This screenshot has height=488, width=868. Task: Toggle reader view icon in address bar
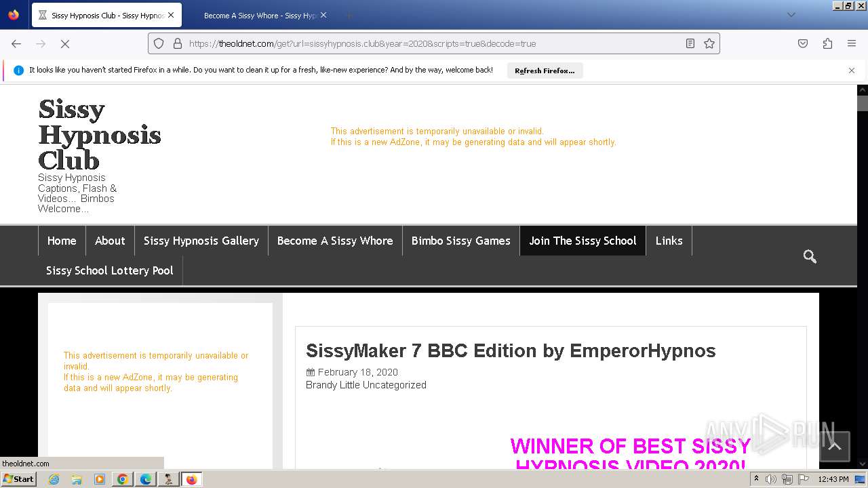coord(690,43)
